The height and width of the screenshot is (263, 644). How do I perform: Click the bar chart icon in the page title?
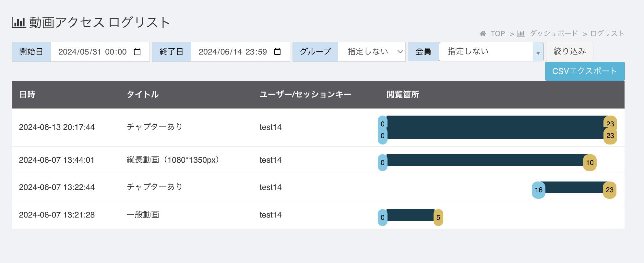[x=18, y=22]
